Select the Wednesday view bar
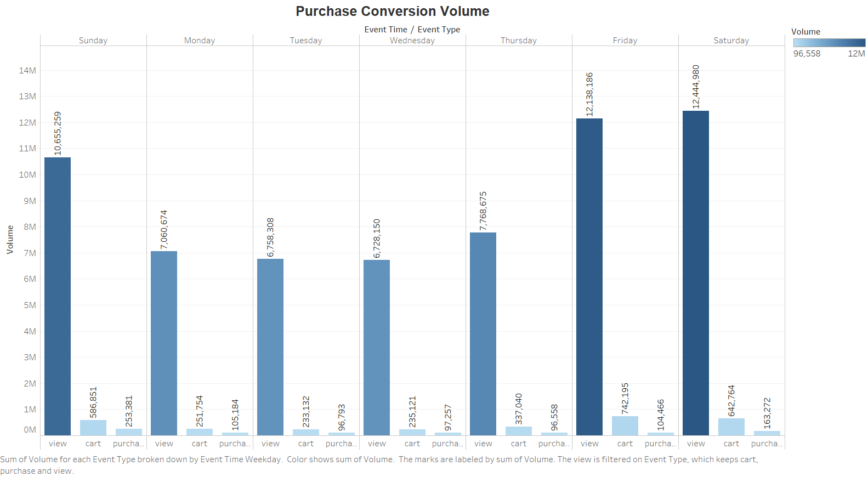868x477 pixels. tap(377, 348)
